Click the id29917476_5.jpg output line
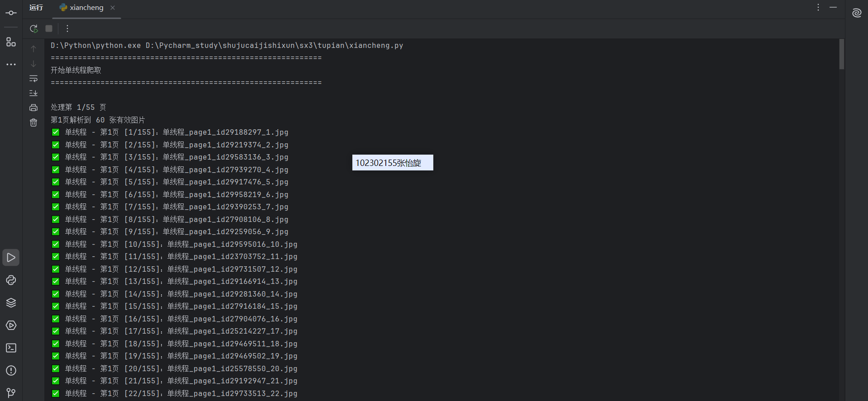 coord(170,182)
